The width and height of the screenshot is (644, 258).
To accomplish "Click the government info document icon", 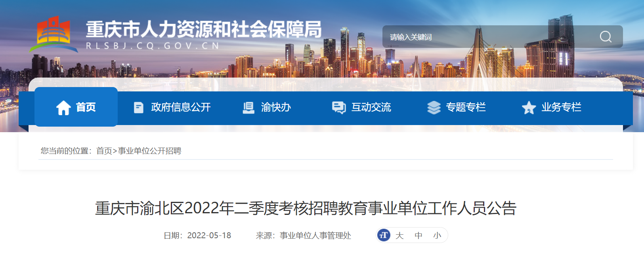I will tap(138, 107).
